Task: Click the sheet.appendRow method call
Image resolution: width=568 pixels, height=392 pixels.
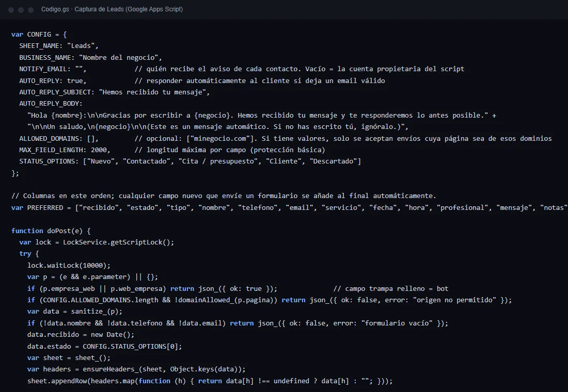Action: 57,381
